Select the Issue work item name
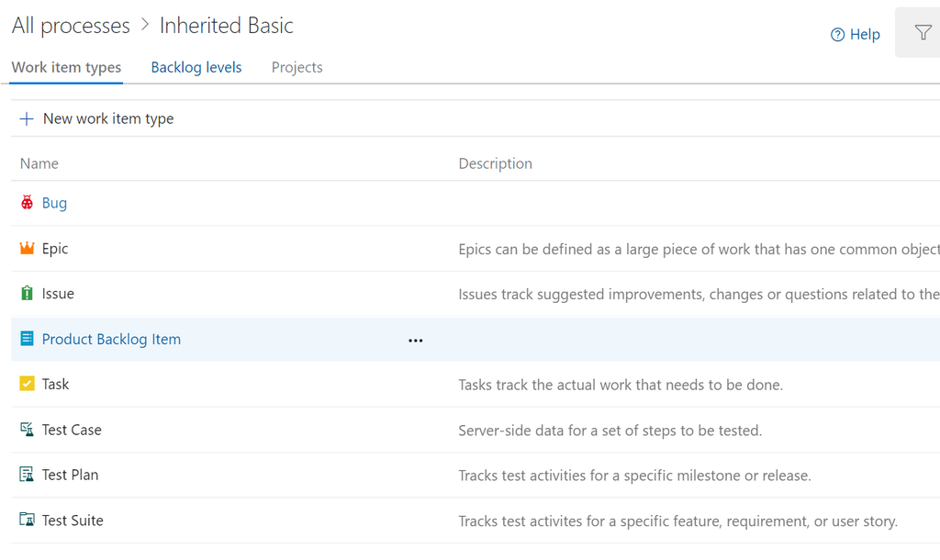Viewport: 940px width, 560px height. click(58, 294)
